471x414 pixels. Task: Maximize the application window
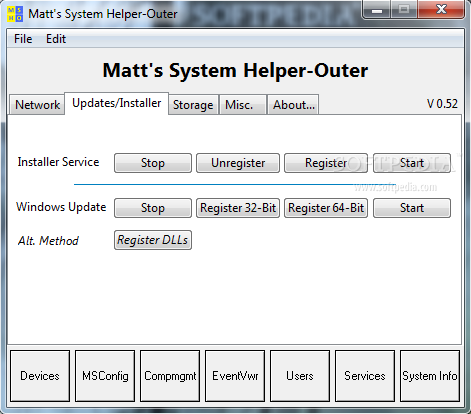tap(404, 10)
